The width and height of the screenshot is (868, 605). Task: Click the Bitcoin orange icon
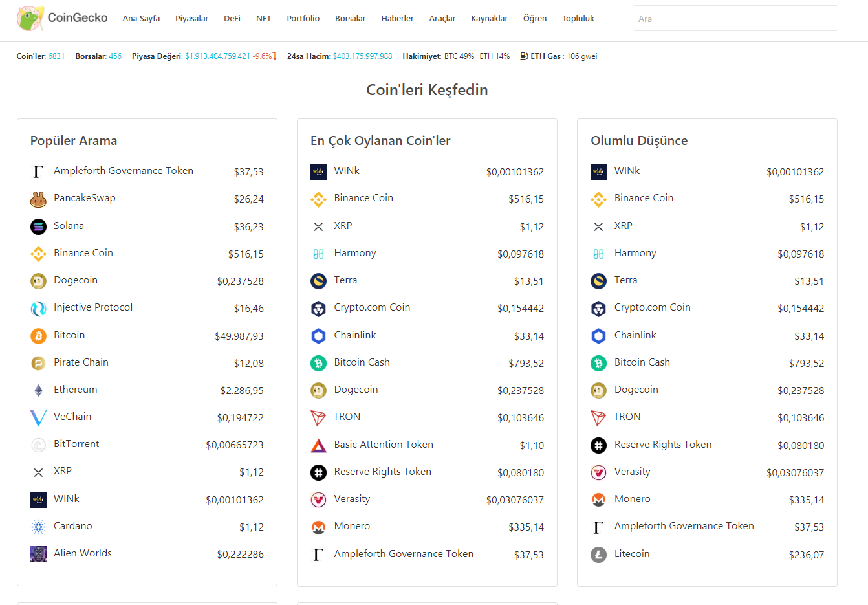(38, 336)
